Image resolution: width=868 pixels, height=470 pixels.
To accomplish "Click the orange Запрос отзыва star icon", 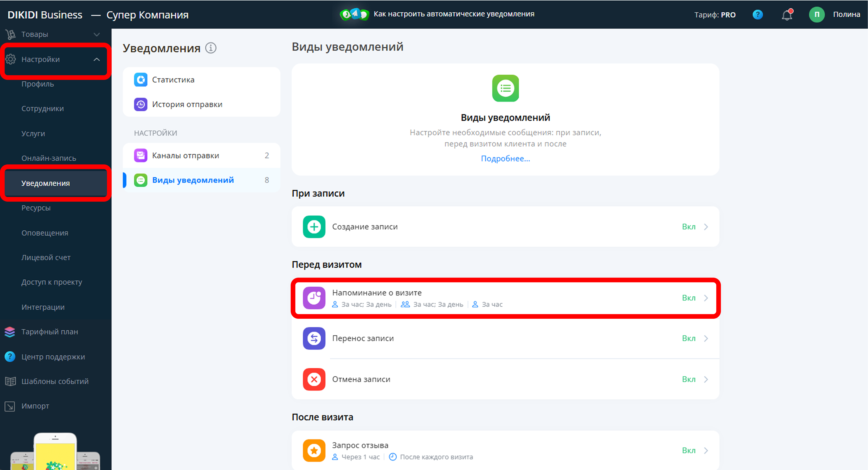I will 314,450.
